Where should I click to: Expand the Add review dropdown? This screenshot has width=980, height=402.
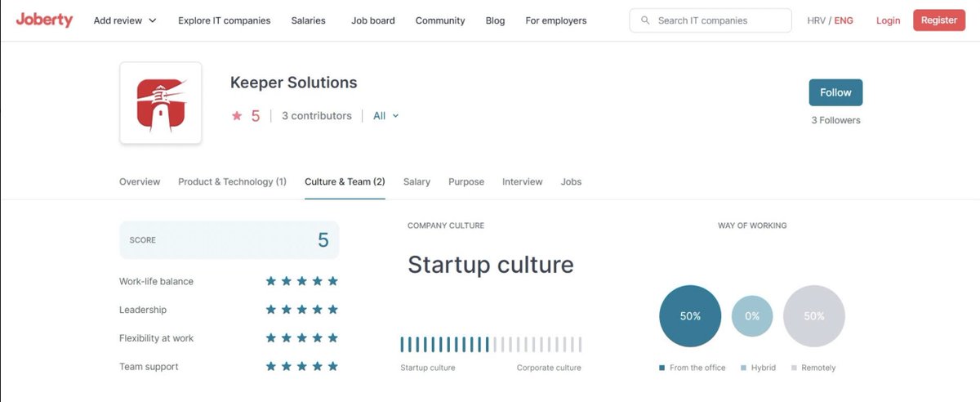pyautogui.click(x=125, y=20)
